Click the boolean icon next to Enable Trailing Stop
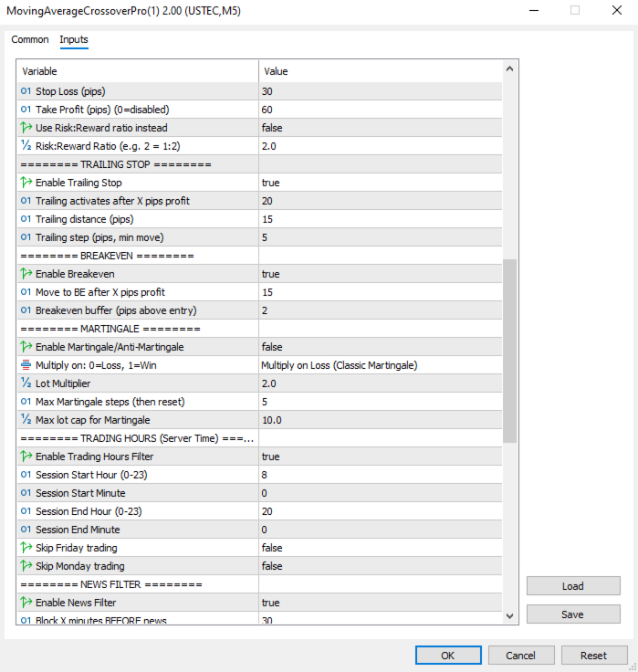The image size is (638, 672). coord(26,183)
